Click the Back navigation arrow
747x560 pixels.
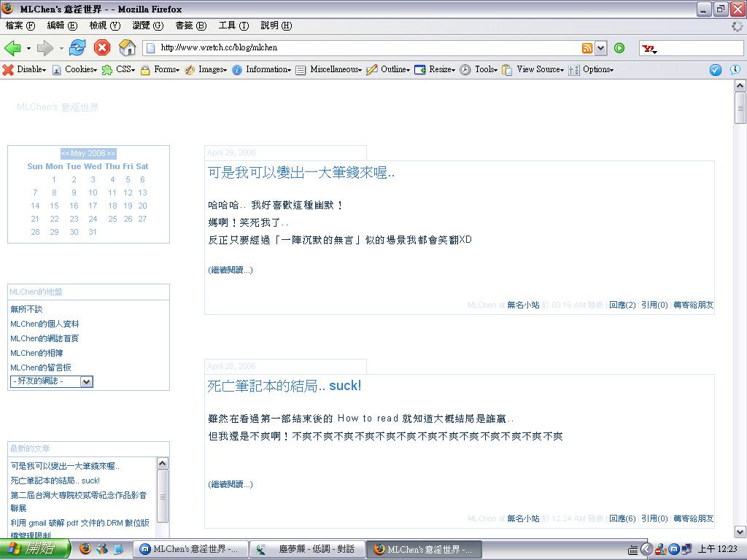[12, 48]
